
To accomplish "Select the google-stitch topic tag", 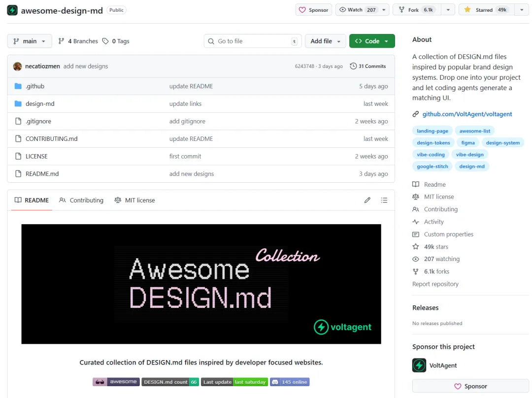I will tap(432, 166).
